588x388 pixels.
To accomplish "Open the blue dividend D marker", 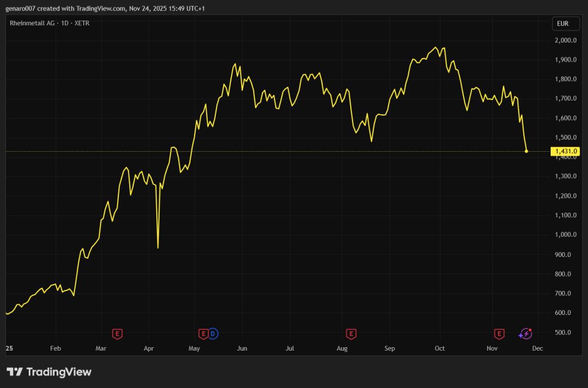I will click(x=212, y=333).
